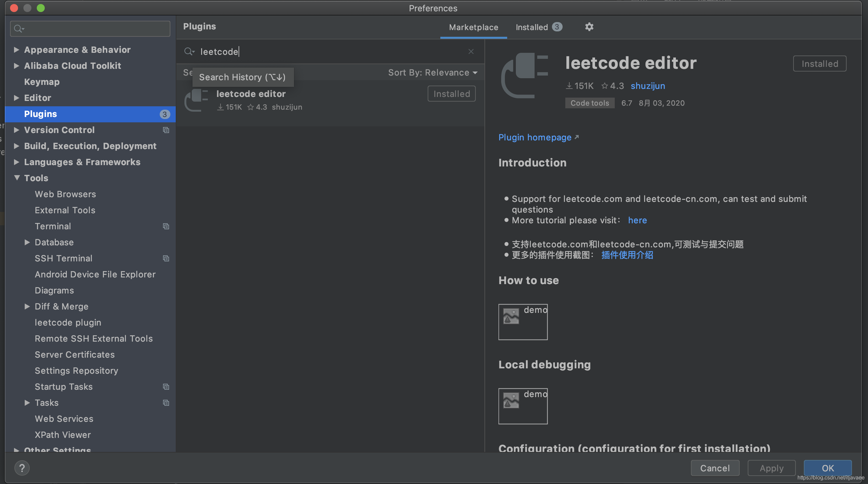
Task: Open the plugins gear settings icon
Action: click(x=589, y=27)
